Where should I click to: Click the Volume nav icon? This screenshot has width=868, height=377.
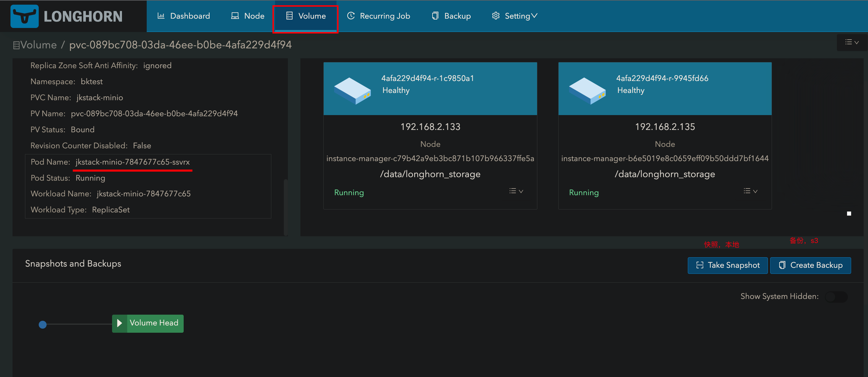click(289, 16)
